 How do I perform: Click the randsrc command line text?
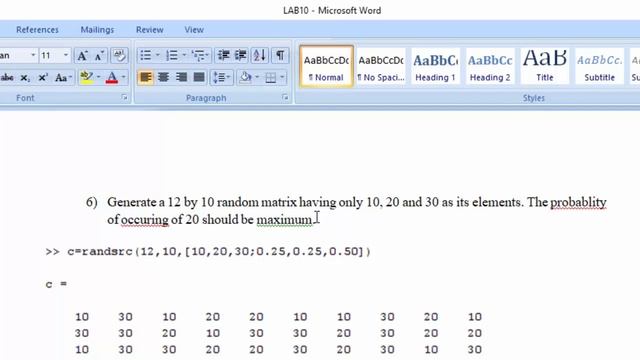208,251
